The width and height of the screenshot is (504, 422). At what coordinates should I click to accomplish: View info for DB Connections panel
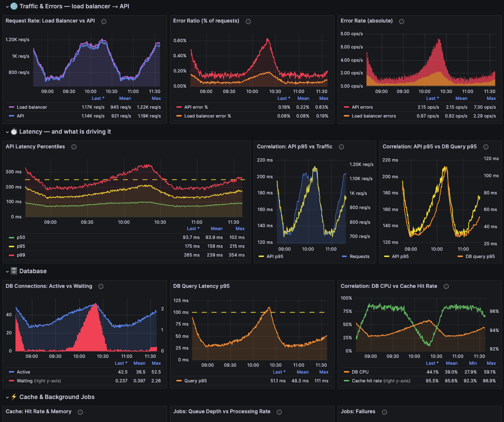[x=101, y=286]
